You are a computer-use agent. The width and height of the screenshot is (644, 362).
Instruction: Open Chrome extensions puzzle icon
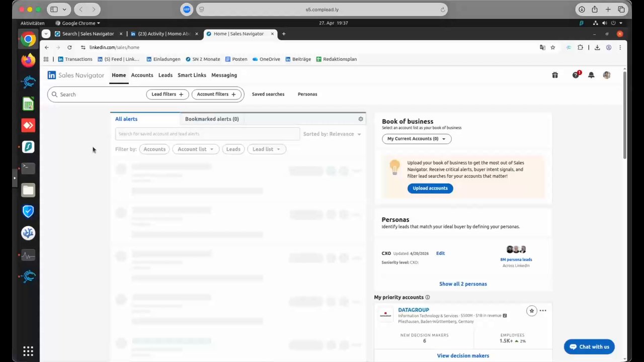click(x=580, y=47)
